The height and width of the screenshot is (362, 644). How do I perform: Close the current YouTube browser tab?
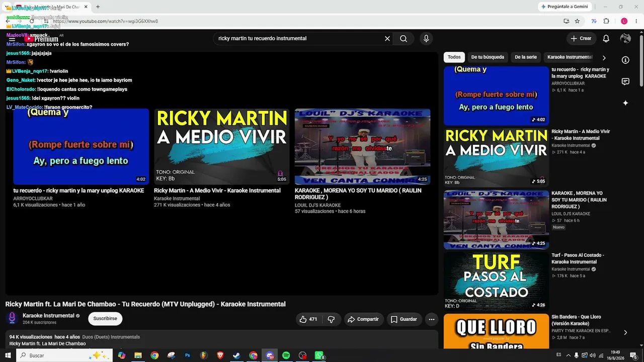(86, 7)
